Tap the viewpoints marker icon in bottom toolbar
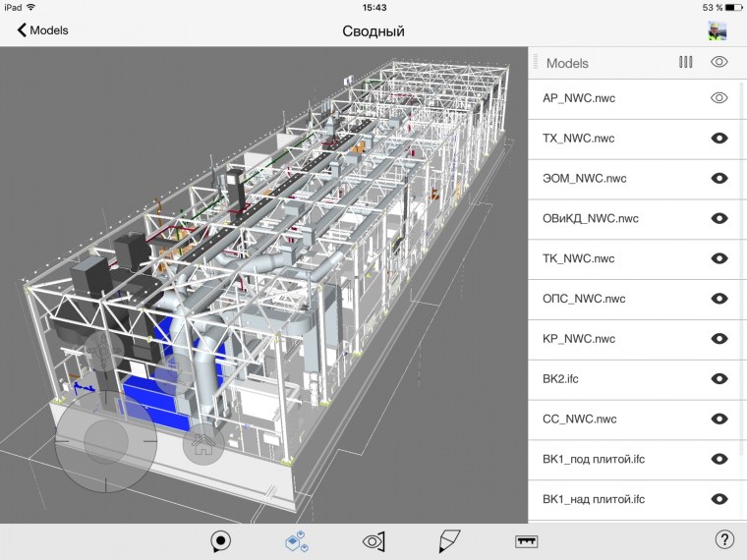This screenshot has height=560, width=747. coord(221,540)
